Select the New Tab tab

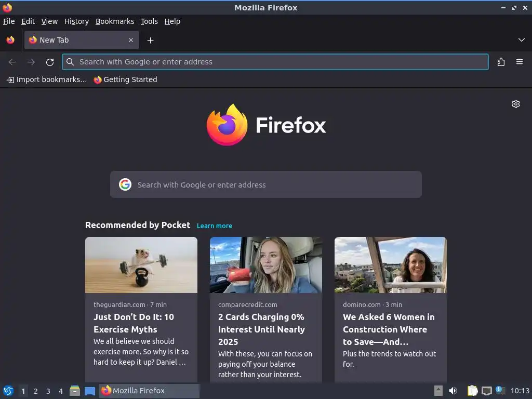tap(82, 40)
